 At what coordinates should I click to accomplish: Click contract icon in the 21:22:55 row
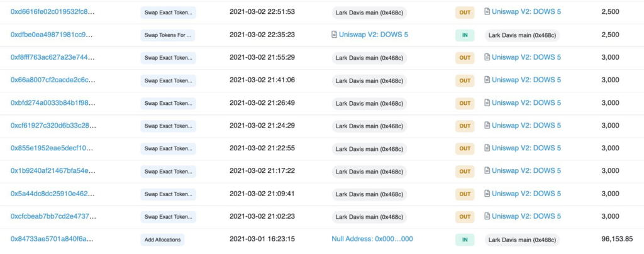click(487, 148)
